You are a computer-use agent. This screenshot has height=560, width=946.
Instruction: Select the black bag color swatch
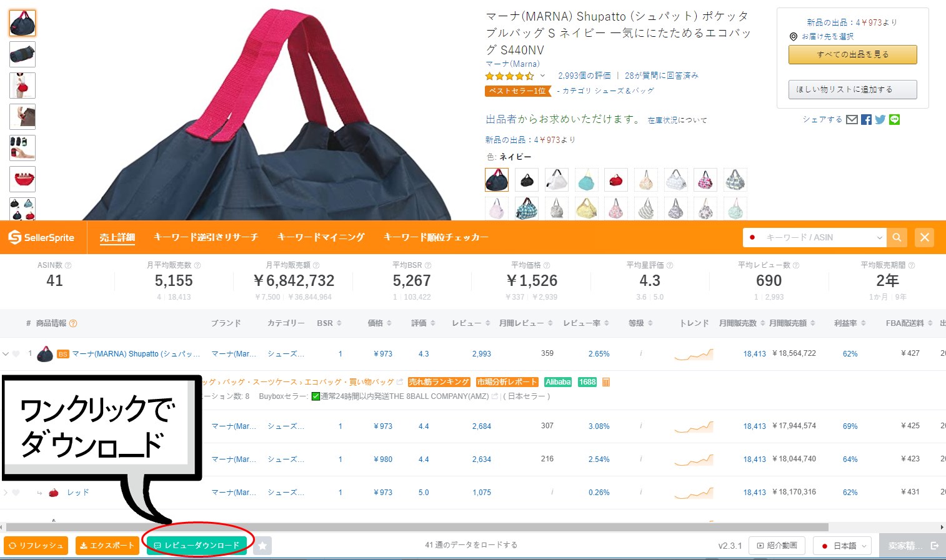point(527,180)
